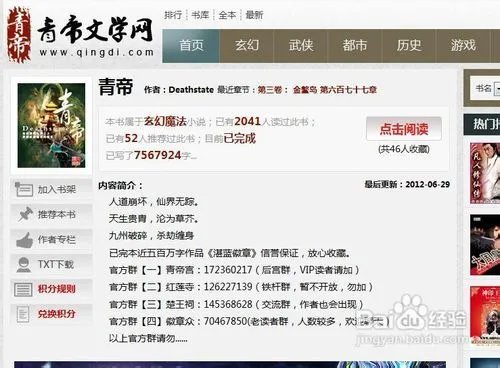The image size is (500, 368).
Task: Click the 徽章众：70467850 group line
Action: [x=249, y=322]
